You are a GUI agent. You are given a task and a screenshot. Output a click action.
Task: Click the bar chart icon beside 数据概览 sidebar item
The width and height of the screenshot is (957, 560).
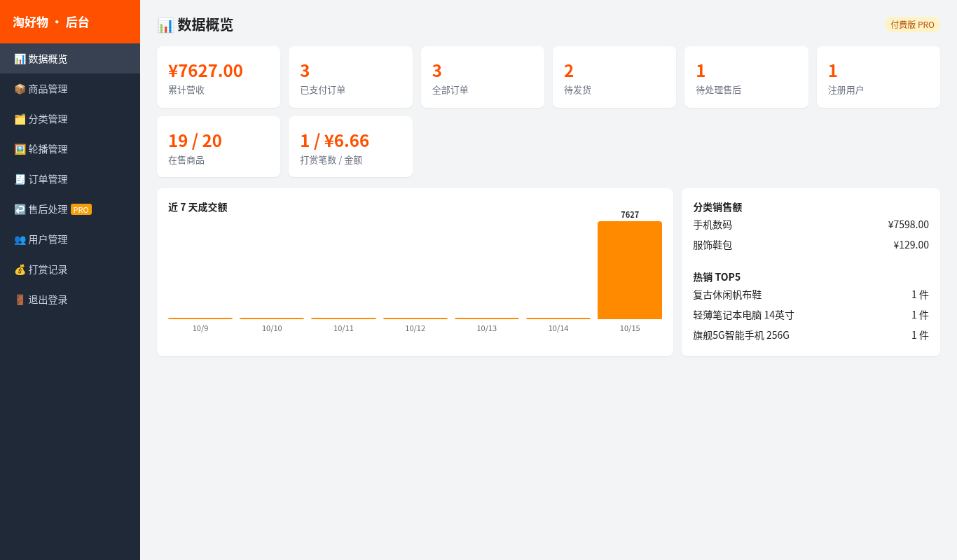click(20, 59)
